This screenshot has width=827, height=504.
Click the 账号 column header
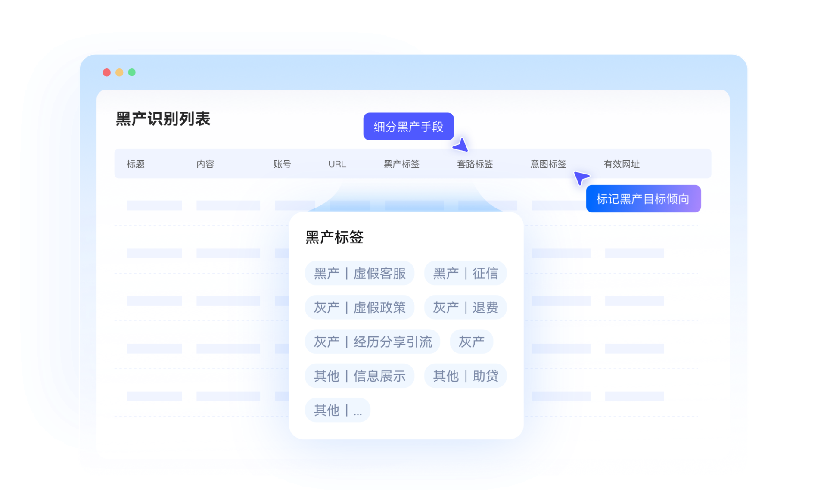click(283, 164)
